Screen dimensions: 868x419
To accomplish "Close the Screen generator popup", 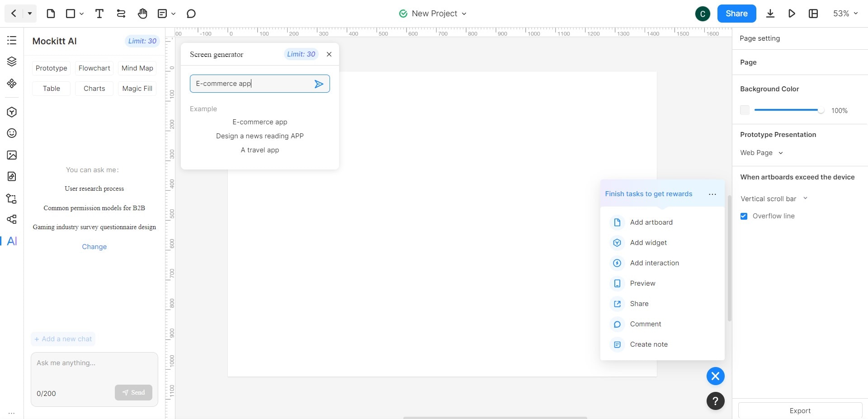I will pyautogui.click(x=329, y=54).
